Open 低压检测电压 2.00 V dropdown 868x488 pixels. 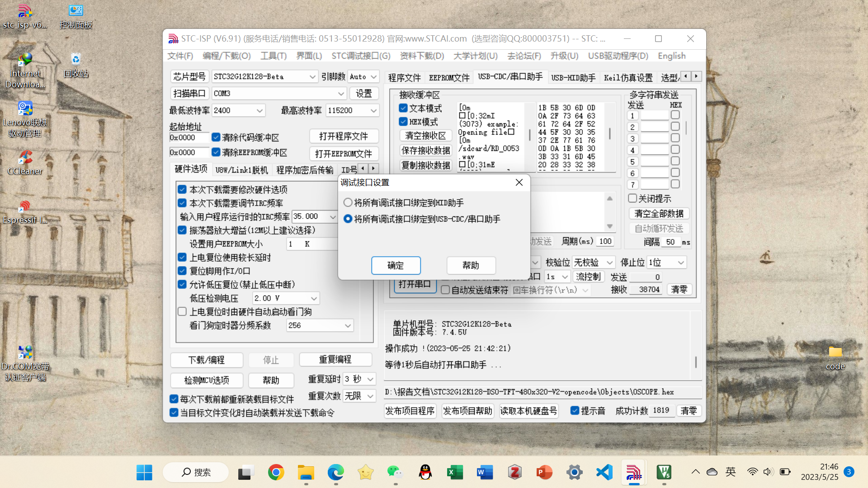click(286, 298)
